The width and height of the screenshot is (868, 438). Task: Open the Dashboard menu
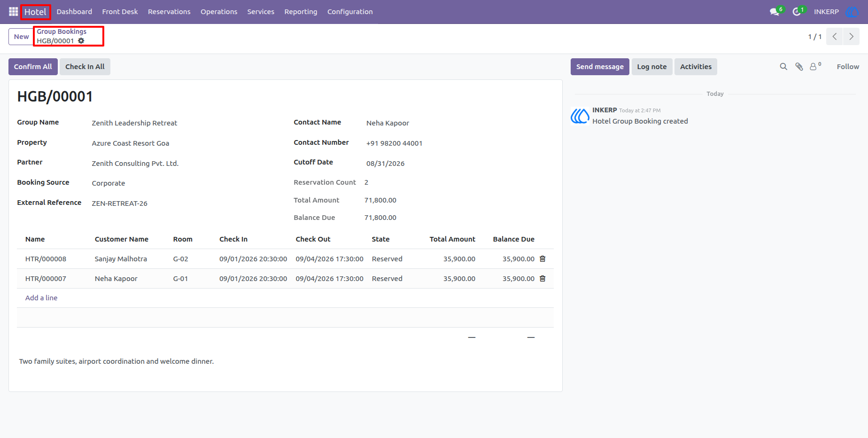[x=74, y=12]
